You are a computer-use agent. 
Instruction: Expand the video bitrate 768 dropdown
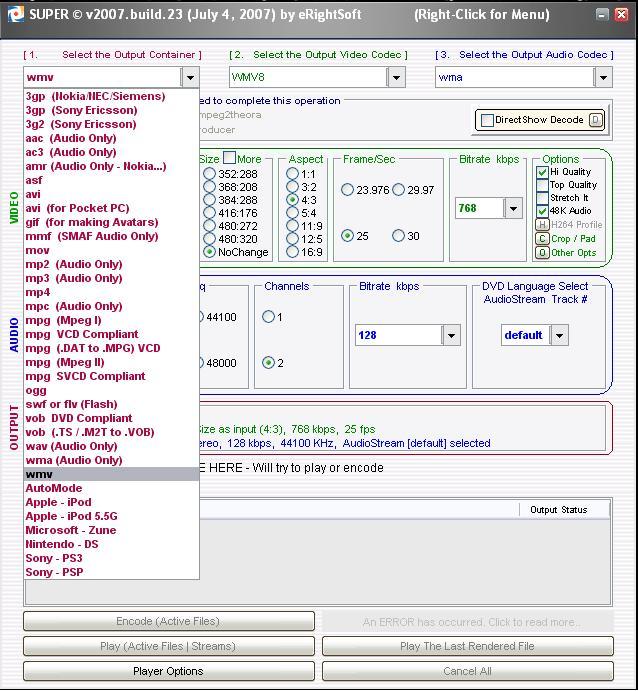click(x=513, y=208)
